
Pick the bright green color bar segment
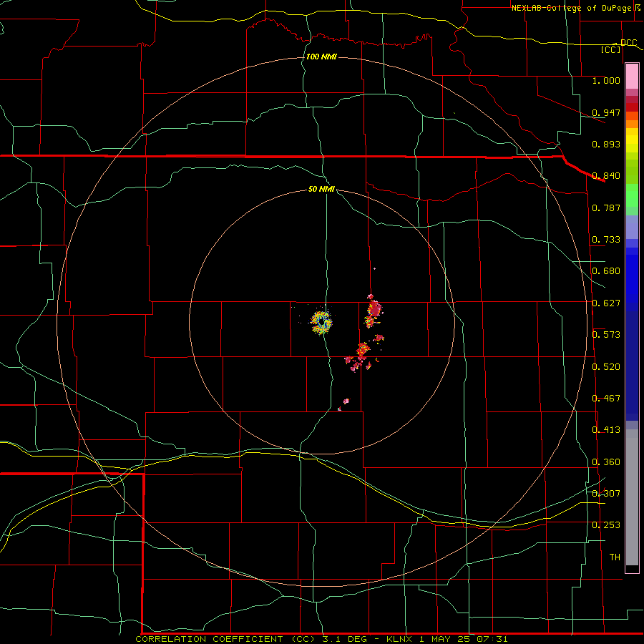pos(632,195)
